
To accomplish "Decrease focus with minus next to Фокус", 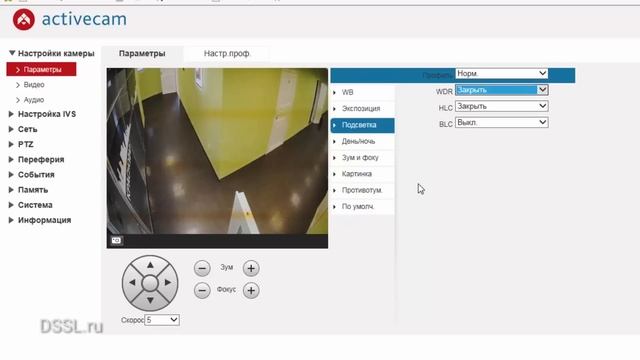I will click(x=202, y=290).
